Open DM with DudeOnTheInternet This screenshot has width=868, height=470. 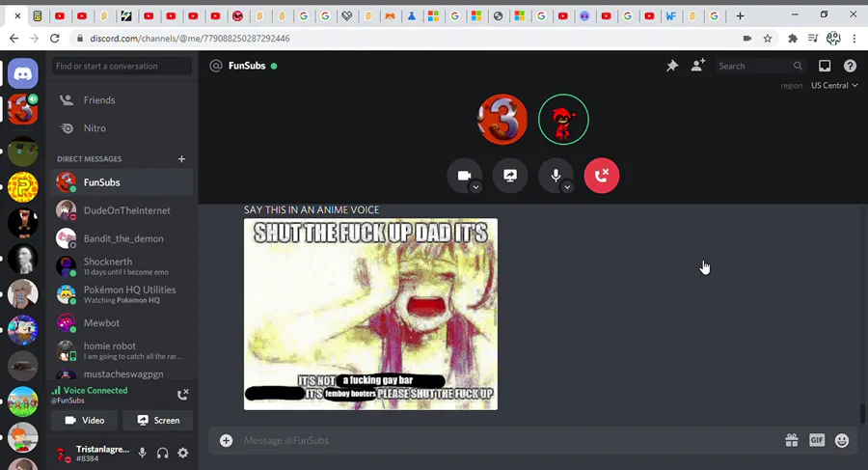coord(122,210)
